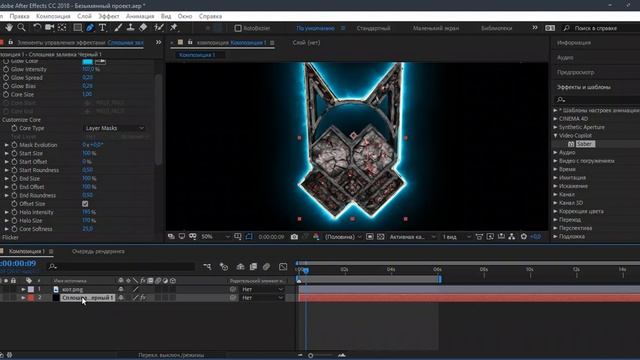Viewport: 640px width, 360px height.
Task: Open the Анимация menu
Action: coord(140,16)
